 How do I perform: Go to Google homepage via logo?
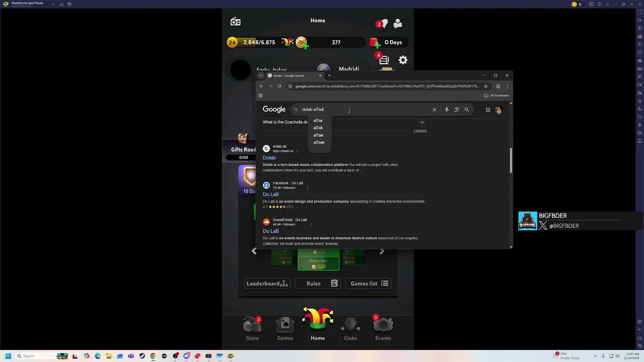[x=274, y=110]
